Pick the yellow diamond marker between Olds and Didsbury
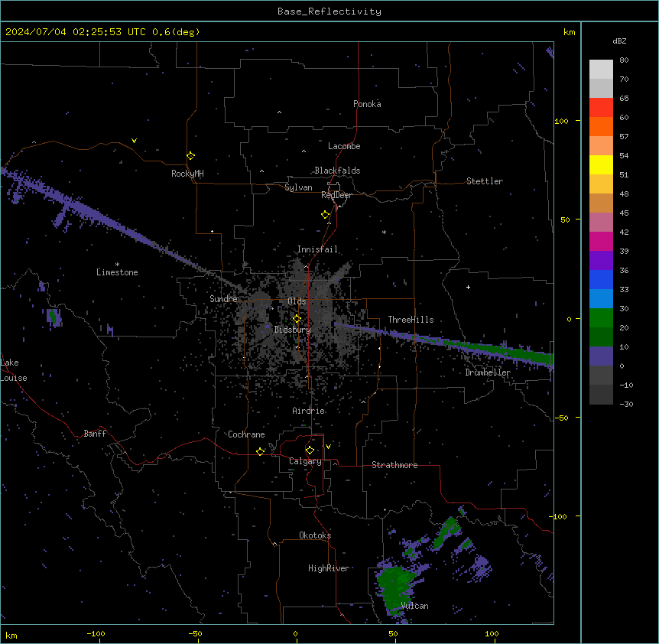The height and width of the screenshot is (644, 659). pyautogui.click(x=297, y=319)
